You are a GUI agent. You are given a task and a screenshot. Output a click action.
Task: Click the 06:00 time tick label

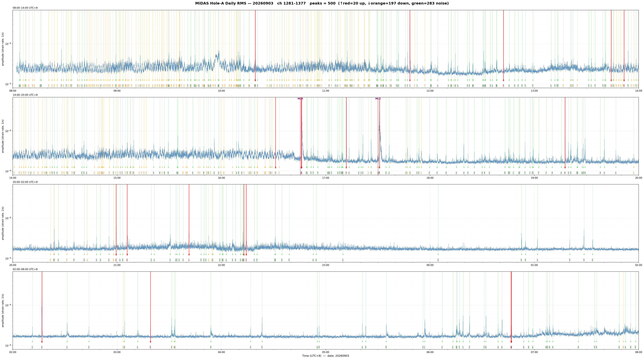click(430, 352)
